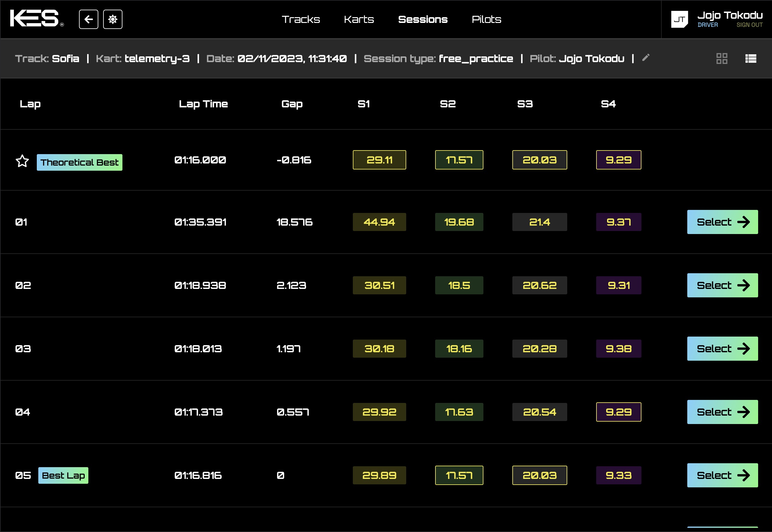Viewport: 772px width, 532px height.
Task: Click lap 03 S3 time 20.28
Action: click(540, 349)
